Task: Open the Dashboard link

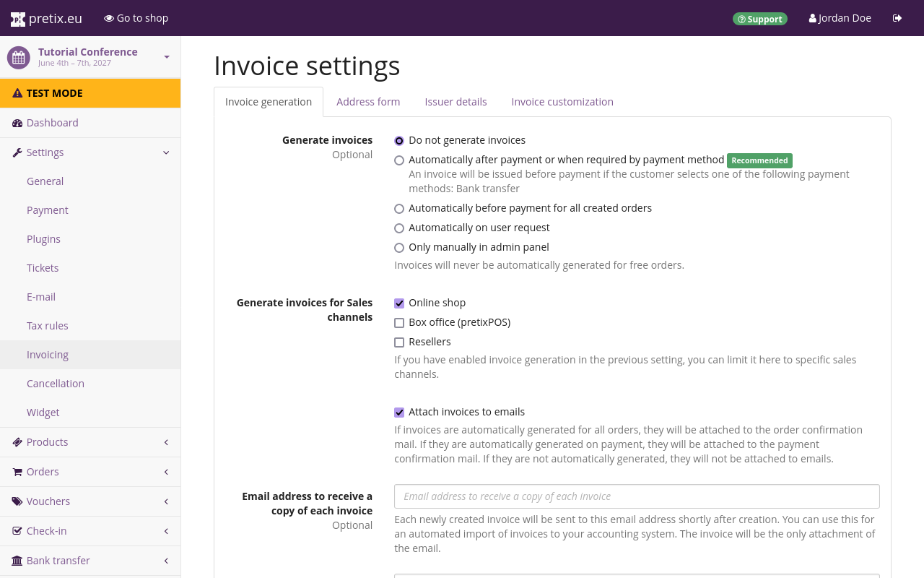Action: point(90,123)
